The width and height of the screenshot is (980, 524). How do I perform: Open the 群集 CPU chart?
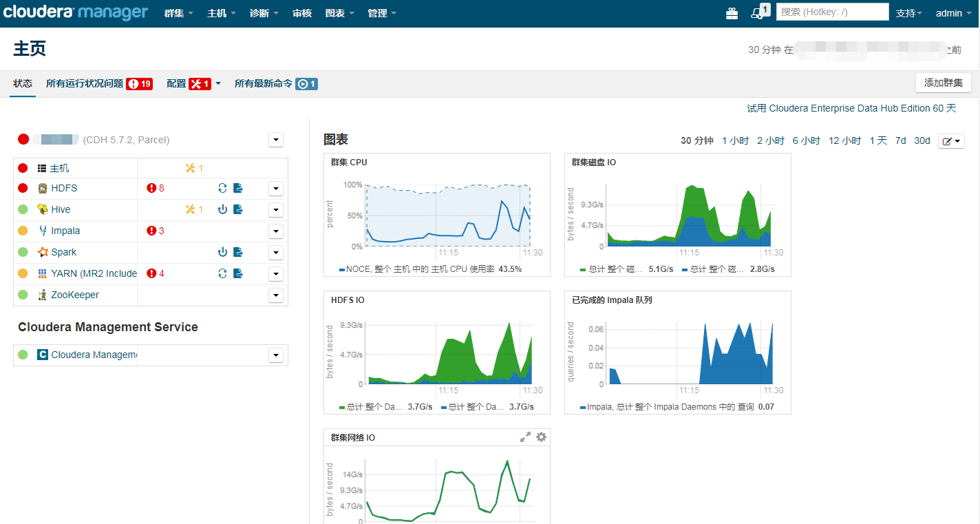point(436,214)
